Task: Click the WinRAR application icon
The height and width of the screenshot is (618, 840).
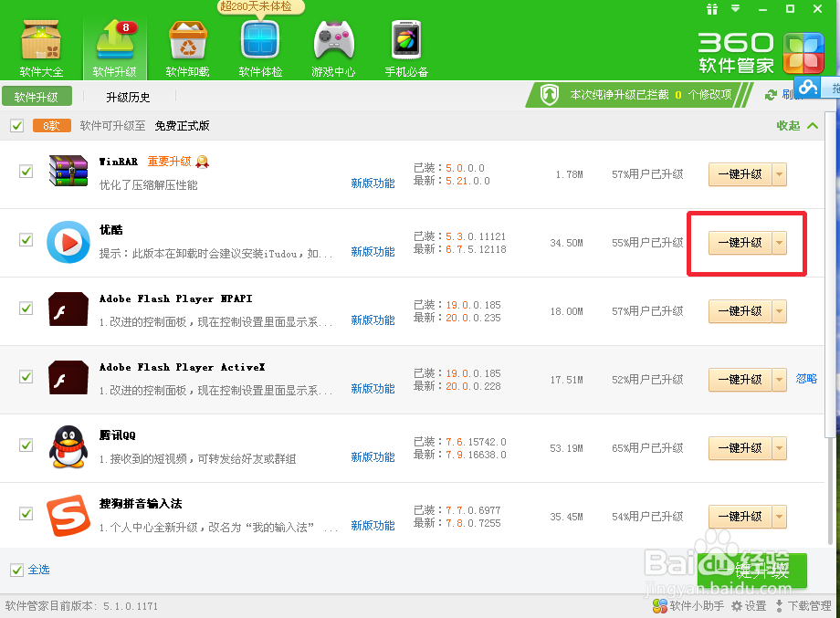Action: (x=68, y=171)
